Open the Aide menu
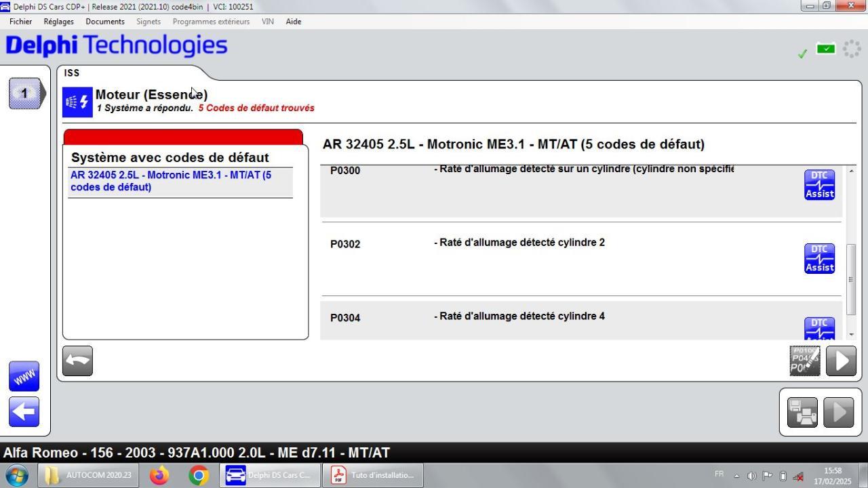The image size is (868, 488). tap(294, 22)
